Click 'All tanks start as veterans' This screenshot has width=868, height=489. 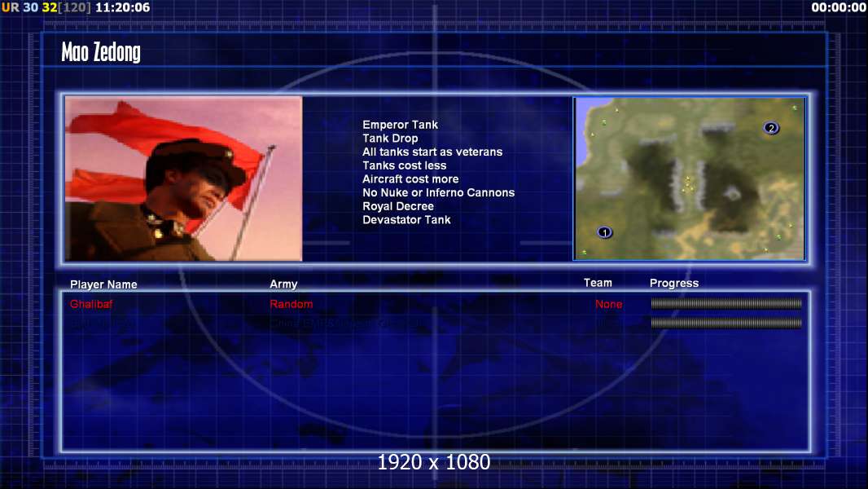[432, 152]
